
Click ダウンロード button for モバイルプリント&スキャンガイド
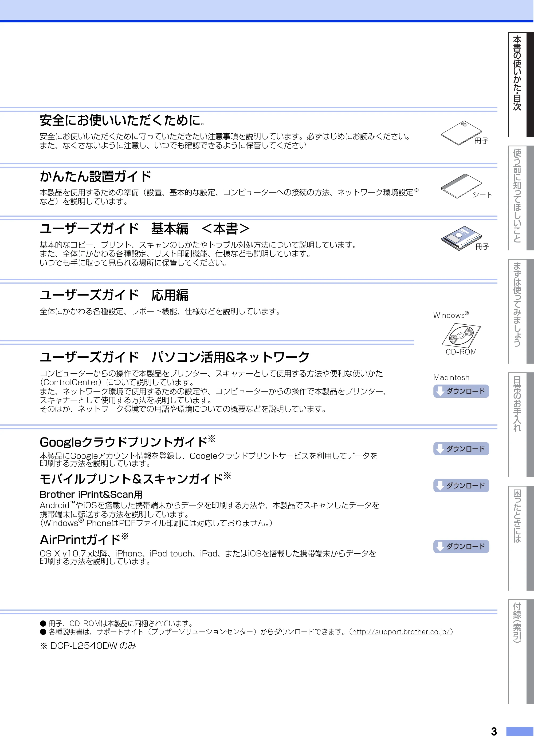click(461, 486)
